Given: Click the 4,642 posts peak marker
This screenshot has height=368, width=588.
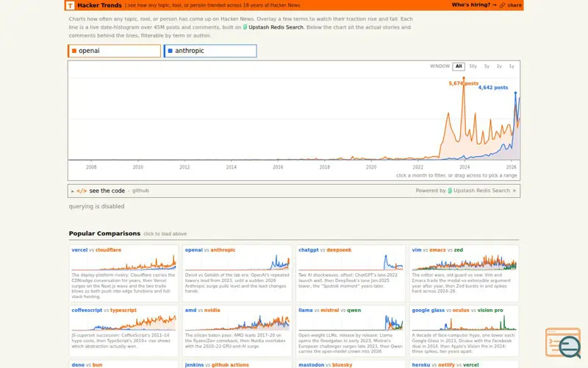Looking at the screenshot, I should [515, 93].
